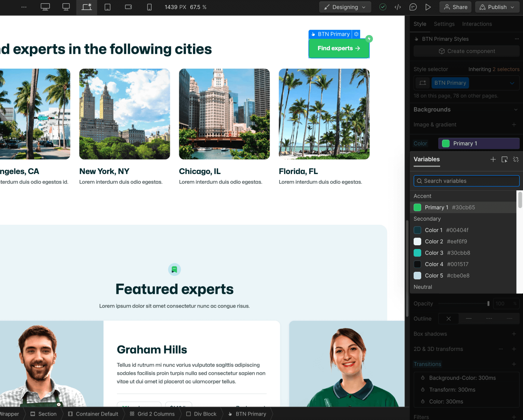This screenshot has width=523, height=420.
Task: Click the Chicago city image
Action: [224, 114]
